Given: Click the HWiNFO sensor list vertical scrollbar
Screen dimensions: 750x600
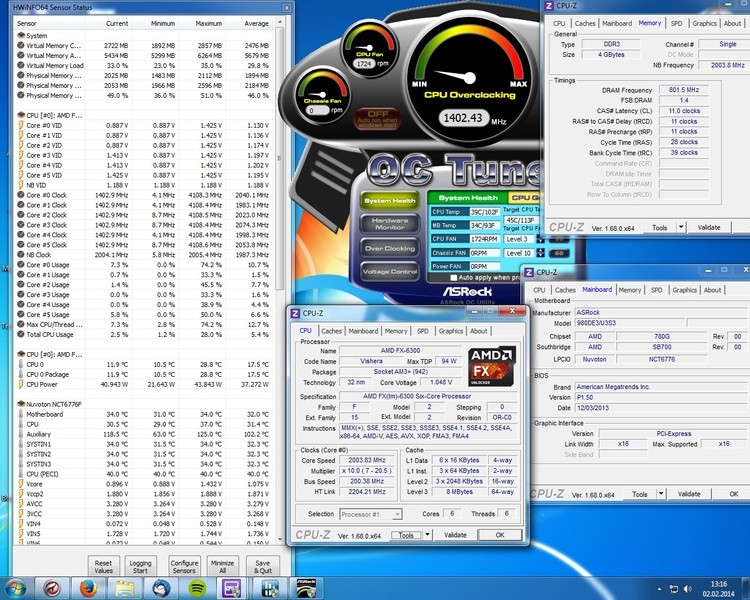Looking at the screenshot, I should pyautogui.click(x=279, y=158).
